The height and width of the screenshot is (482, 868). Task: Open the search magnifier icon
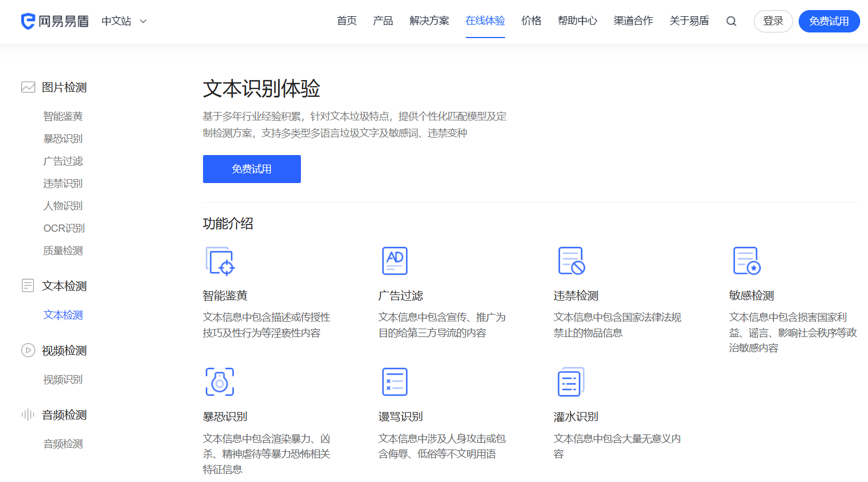731,21
